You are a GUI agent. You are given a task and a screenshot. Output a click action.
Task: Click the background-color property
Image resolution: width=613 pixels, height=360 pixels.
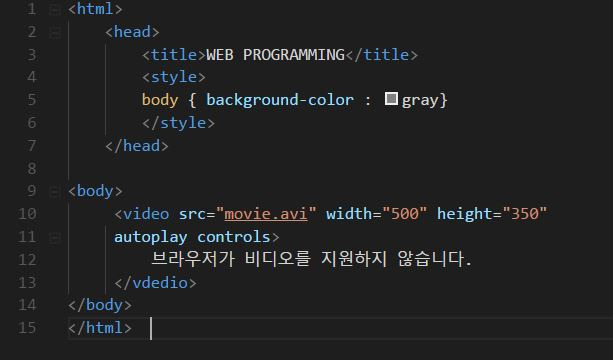(280, 100)
